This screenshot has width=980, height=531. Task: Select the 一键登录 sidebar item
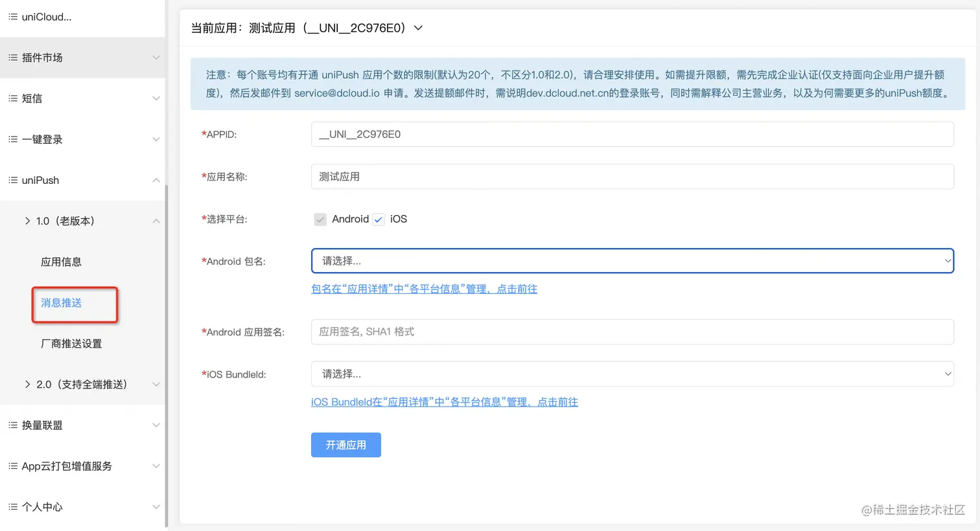[x=82, y=139]
